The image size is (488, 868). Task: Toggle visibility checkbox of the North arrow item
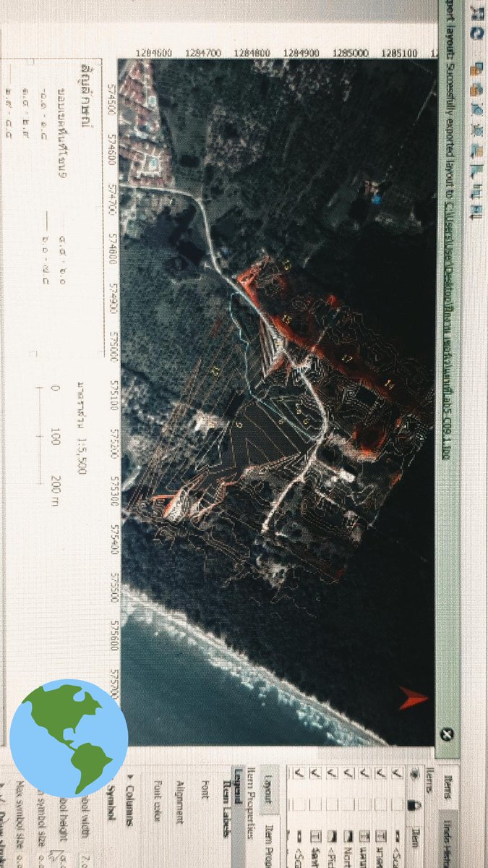coord(348,773)
